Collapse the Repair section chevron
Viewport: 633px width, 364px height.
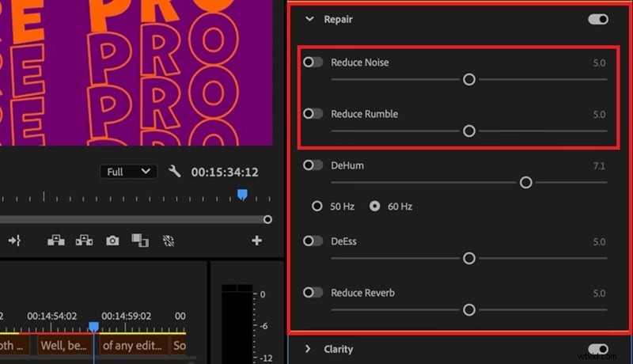coord(309,19)
